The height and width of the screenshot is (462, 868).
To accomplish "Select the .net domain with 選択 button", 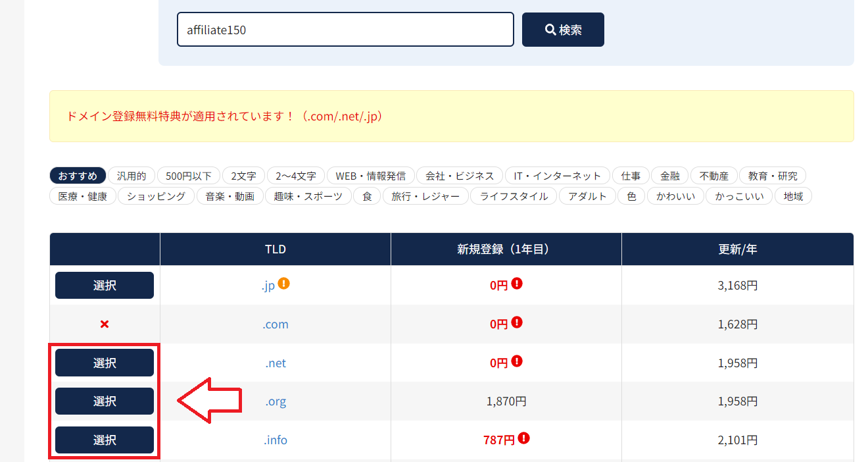I will coord(105,363).
